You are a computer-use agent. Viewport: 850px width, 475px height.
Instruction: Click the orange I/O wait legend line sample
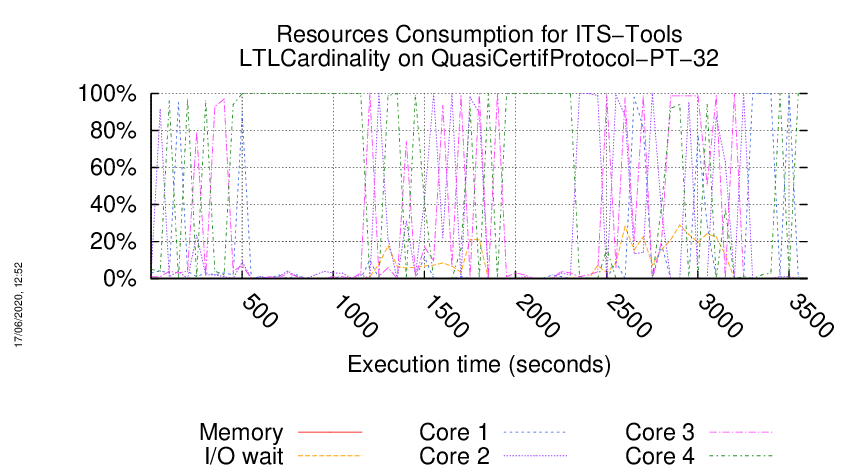click(330, 456)
